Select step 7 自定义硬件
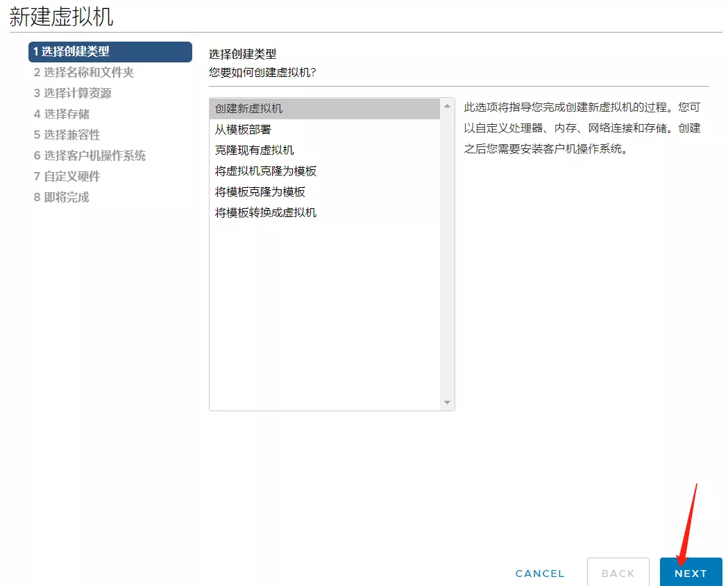 coord(67,176)
